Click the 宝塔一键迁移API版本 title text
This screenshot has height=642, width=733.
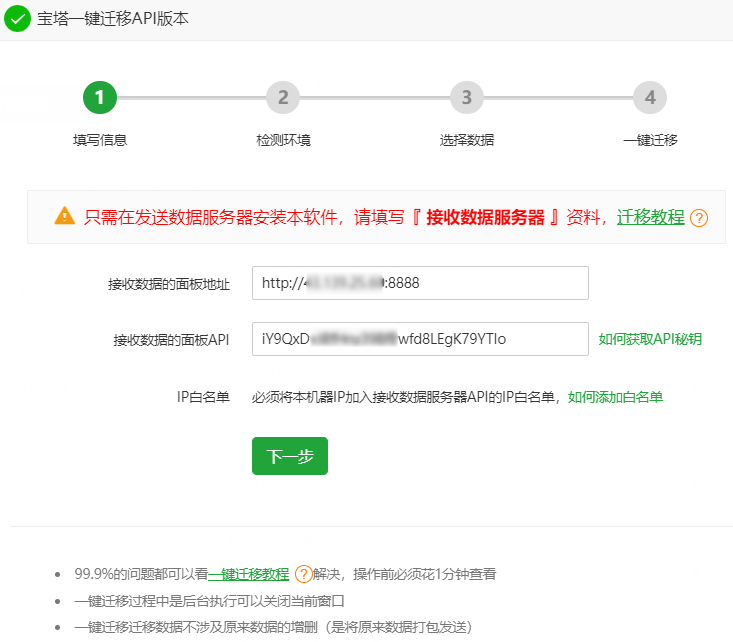pos(113,19)
